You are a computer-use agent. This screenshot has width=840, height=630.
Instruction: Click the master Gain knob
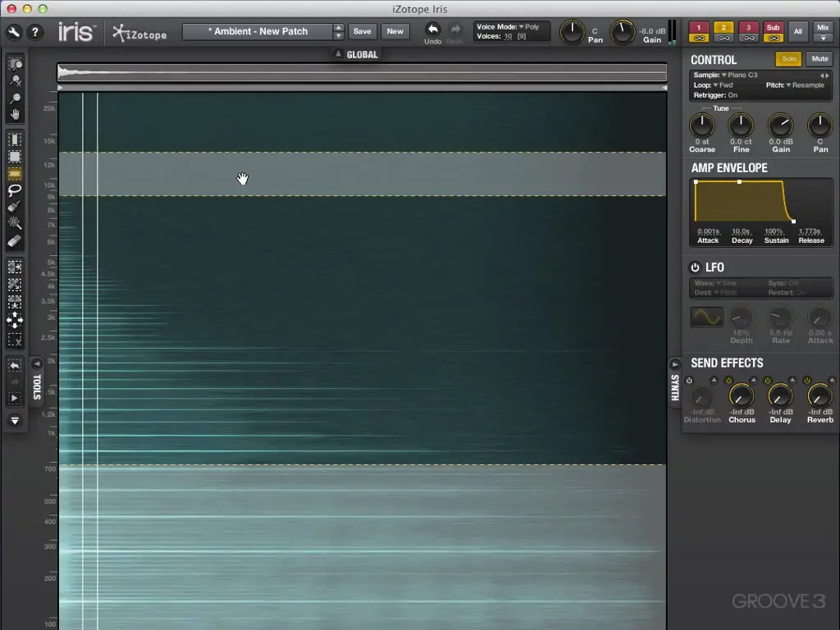click(x=622, y=32)
